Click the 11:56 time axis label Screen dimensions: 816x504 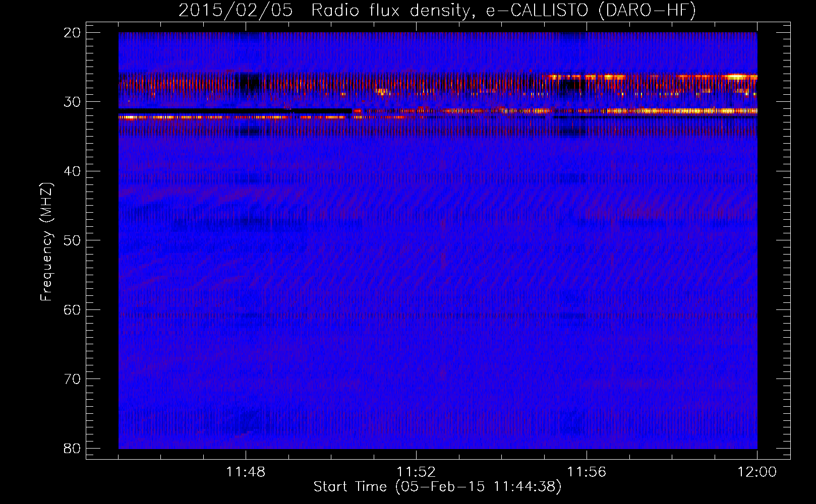tap(587, 472)
